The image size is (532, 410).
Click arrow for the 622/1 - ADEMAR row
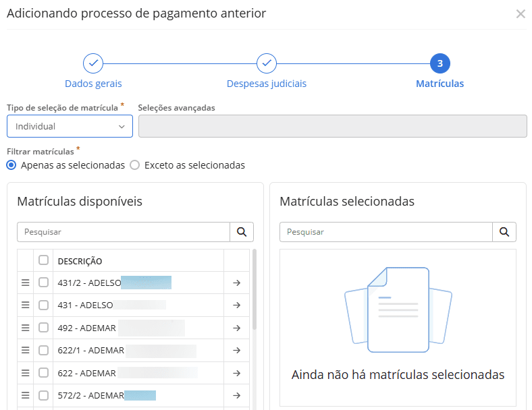236,350
